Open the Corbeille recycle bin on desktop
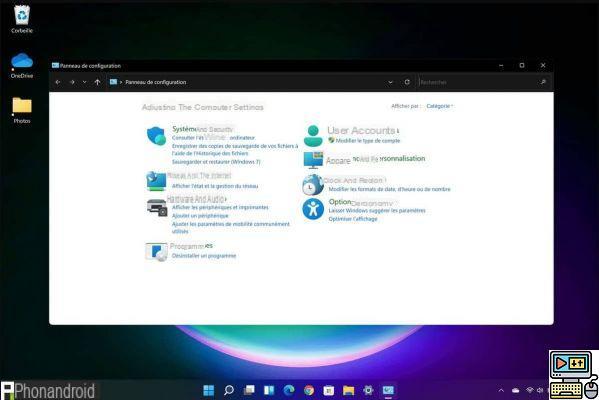The image size is (599, 400). click(22, 19)
